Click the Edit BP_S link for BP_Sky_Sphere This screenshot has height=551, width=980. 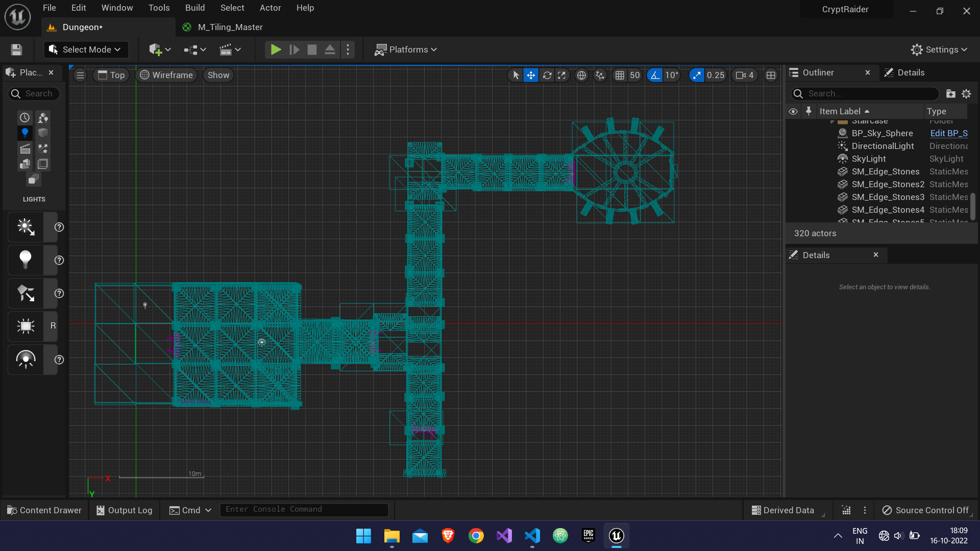click(948, 133)
